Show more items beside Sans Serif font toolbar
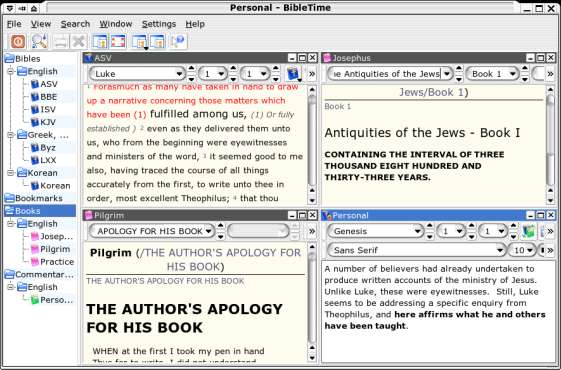This screenshot has height=370, width=561. point(550,250)
